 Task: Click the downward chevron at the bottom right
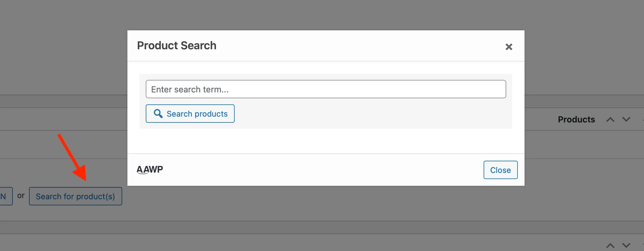[626, 245]
